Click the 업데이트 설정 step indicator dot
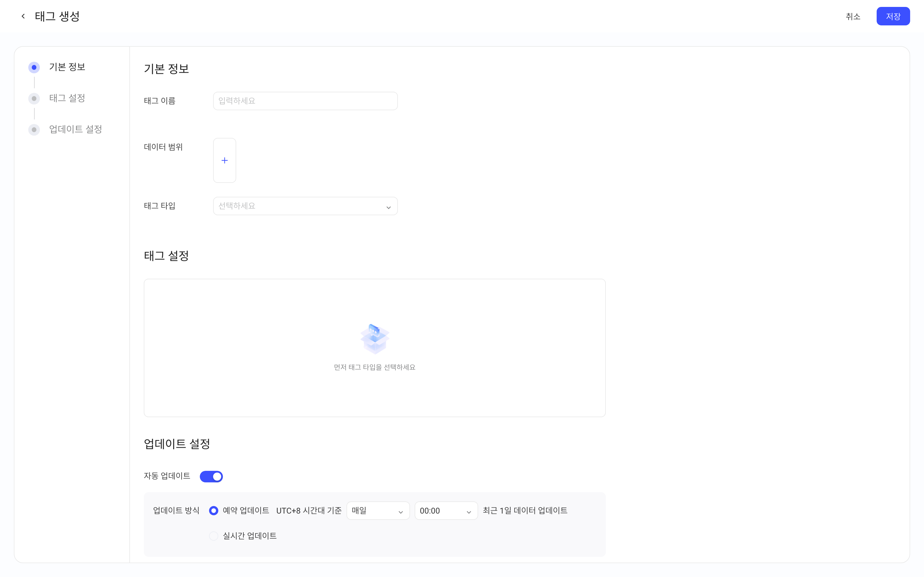Image resolution: width=924 pixels, height=577 pixels. (34, 130)
